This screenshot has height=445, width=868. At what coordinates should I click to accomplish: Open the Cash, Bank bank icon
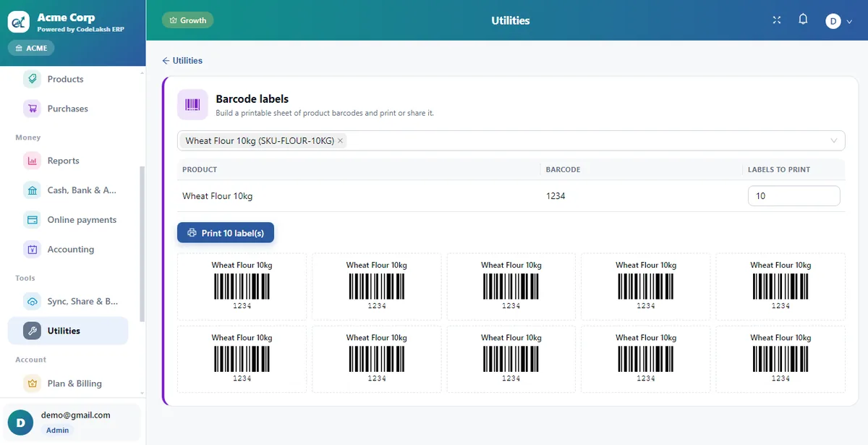[x=32, y=190]
